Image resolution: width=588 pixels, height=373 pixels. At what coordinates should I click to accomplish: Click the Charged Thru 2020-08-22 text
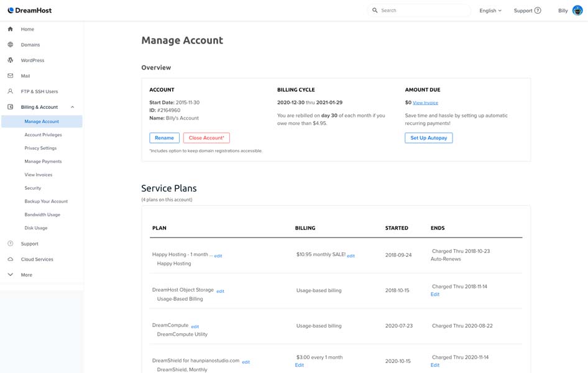point(462,326)
